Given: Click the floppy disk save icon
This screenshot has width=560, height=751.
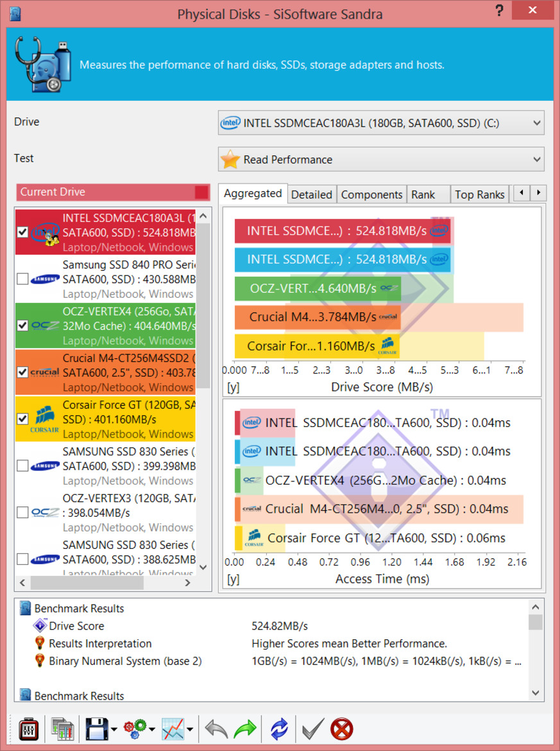Looking at the screenshot, I should [x=97, y=729].
